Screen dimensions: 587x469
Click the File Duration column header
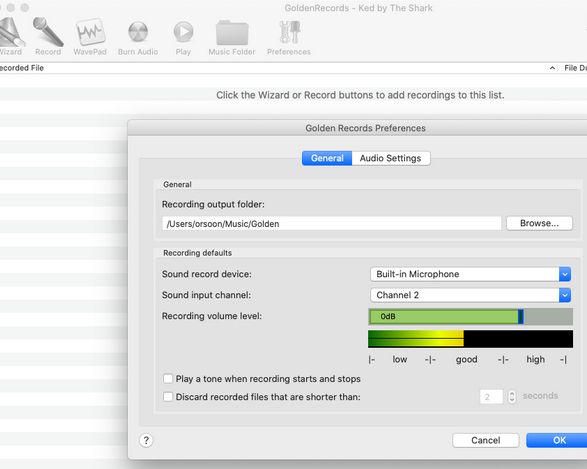click(x=575, y=68)
